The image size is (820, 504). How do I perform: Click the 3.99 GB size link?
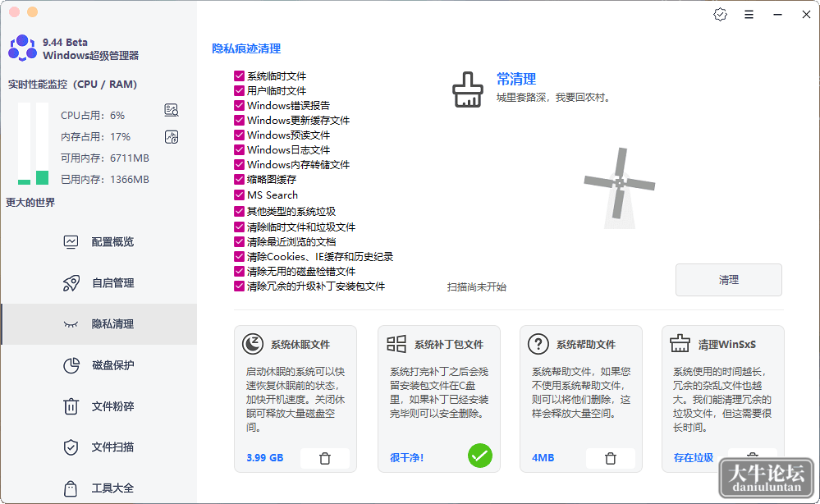tap(264, 458)
